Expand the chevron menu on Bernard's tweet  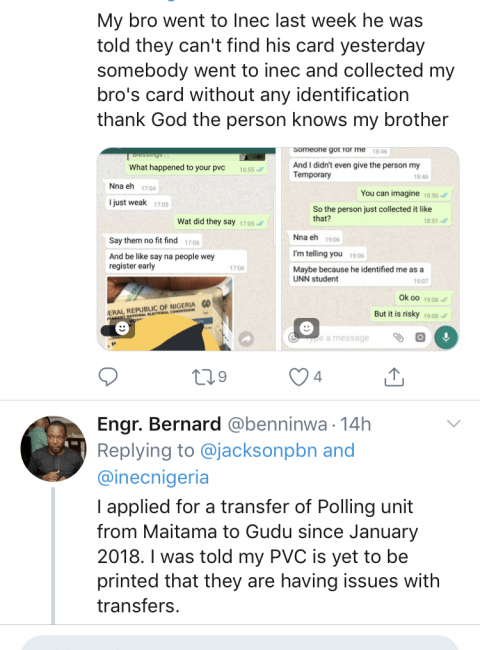pyautogui.click(x=454, y=424)
